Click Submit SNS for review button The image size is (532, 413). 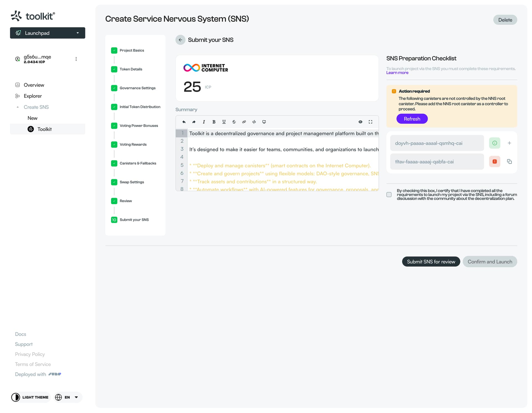tap(431, 262)
